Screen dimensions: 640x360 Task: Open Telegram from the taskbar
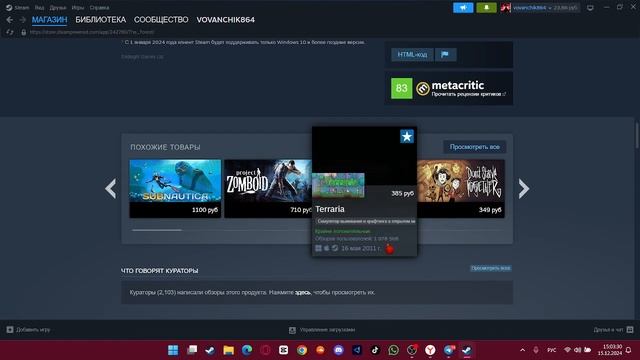pos(449,350)
